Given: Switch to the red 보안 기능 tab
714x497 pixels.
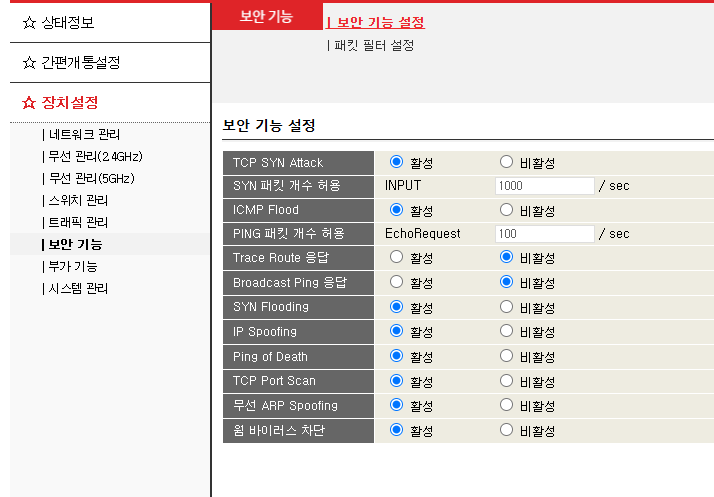Looking at the screenshot, I should (x=267, y=16).
